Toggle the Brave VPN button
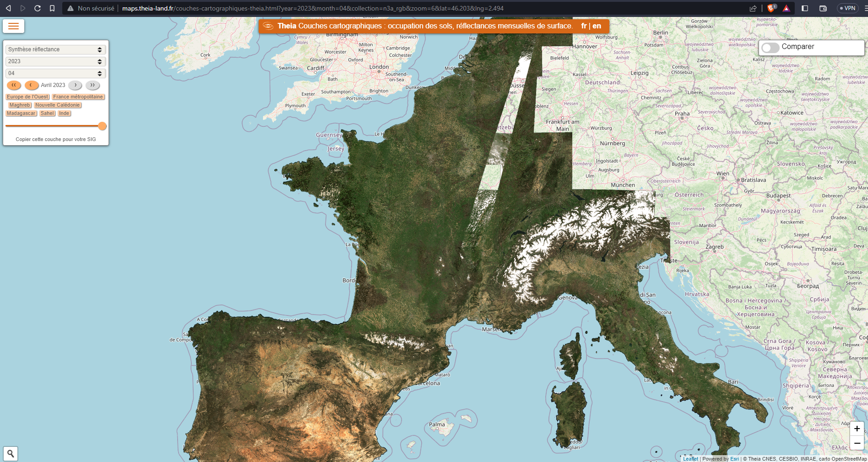Screen dimensions: 868x462 (x=847, y=8)
